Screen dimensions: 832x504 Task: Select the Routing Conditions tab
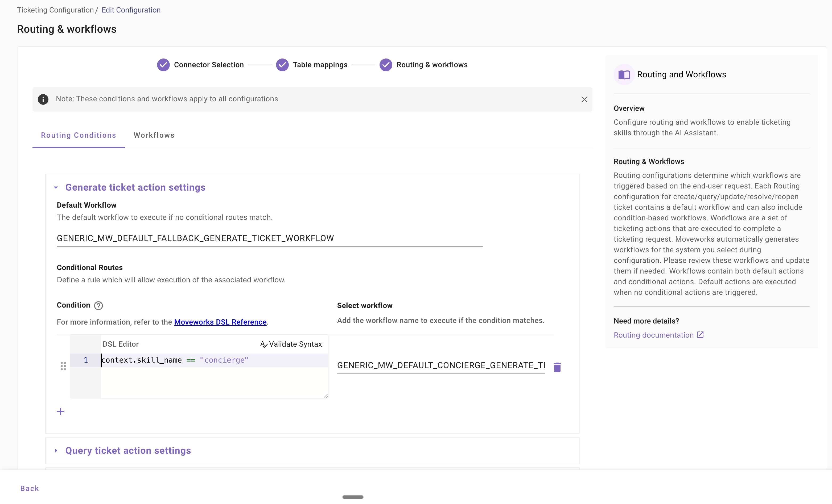(78, 135)
